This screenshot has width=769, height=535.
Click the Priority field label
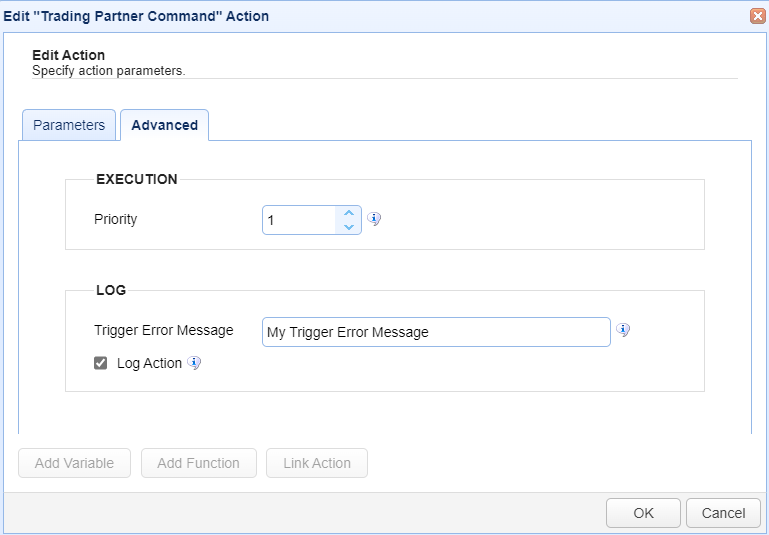point(116,219)
